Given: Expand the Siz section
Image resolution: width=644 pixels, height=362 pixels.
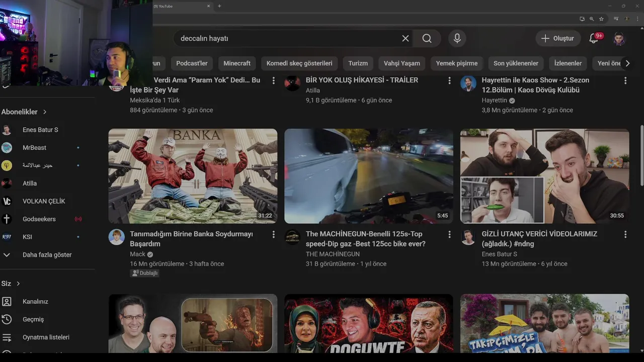Looking at the screenshot, I should coord(11,284).
